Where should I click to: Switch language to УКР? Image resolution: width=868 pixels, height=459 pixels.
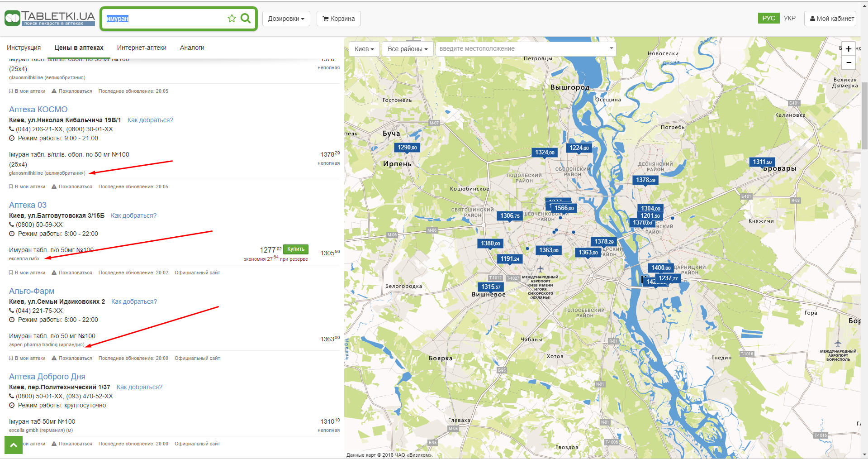[x=789, y=18]
